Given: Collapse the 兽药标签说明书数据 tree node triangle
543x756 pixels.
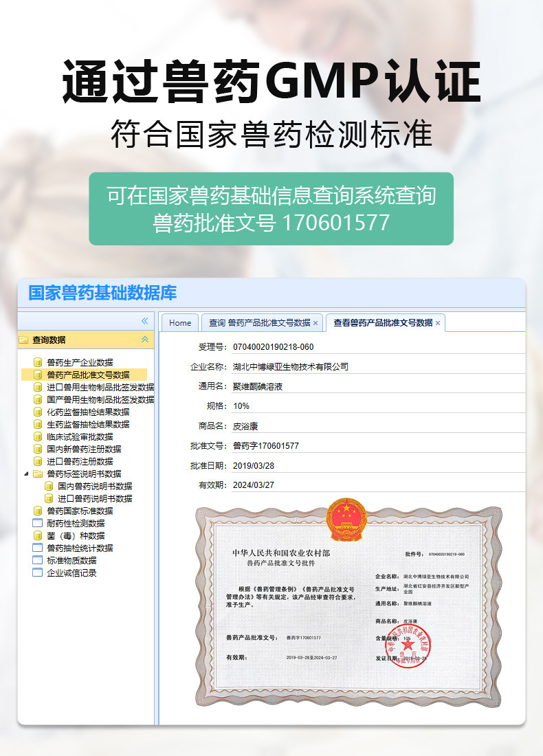Looking at the screenshot, I should click(27, 474).
